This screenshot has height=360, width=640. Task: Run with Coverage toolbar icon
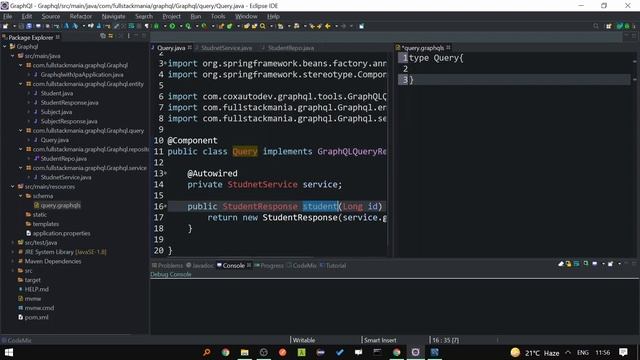click(188, 26)
